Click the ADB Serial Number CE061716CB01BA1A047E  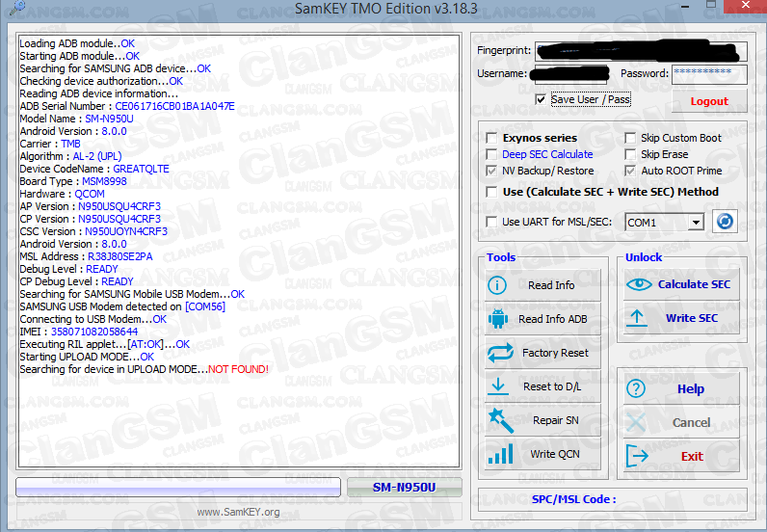click(174, 106)
